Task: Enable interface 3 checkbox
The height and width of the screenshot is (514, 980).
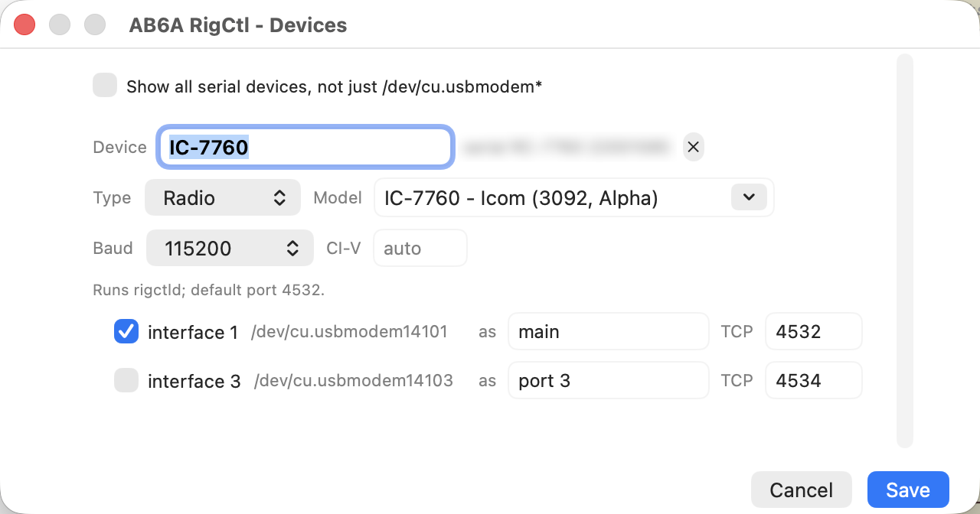Action: coord(126,380)
